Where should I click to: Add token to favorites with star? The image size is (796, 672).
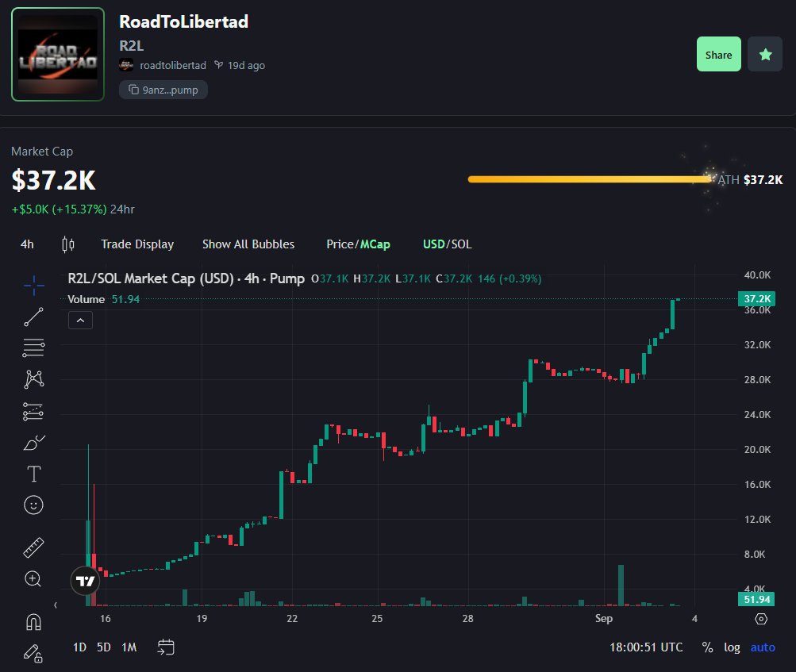coord(765,54)
